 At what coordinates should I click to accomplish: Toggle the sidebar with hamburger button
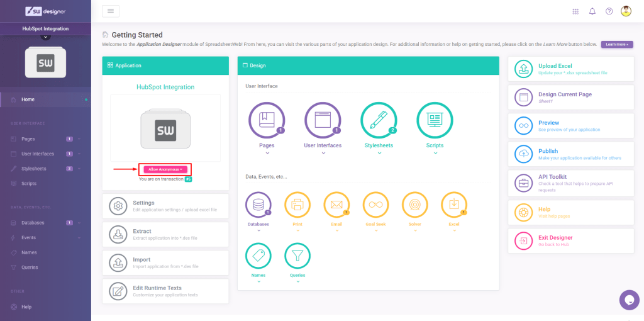[x=110, y=11]
